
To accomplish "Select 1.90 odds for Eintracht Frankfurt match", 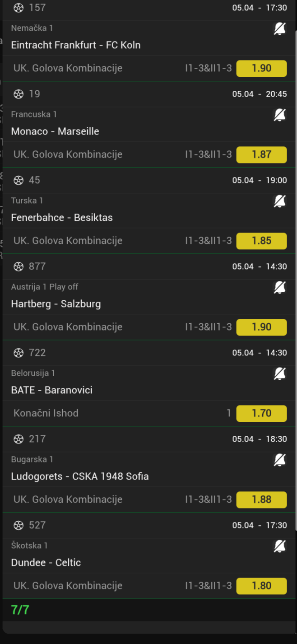I will pyautogui.click(x=261, y=68).
